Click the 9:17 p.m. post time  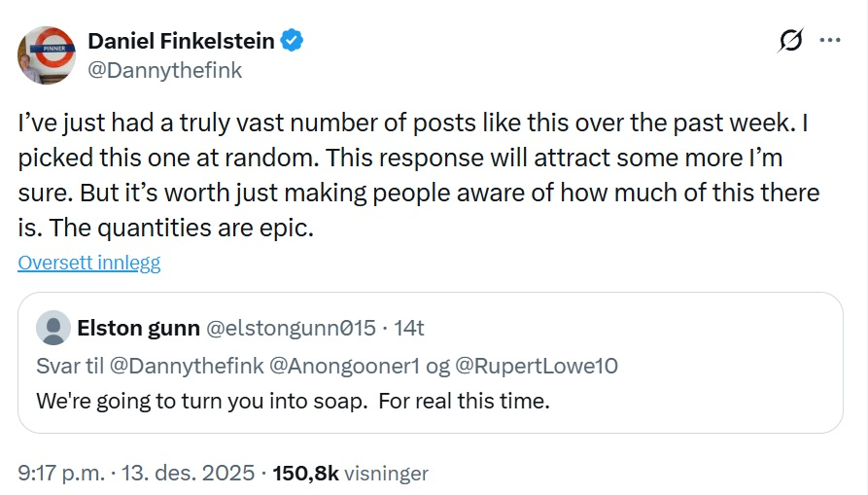coord(62,474)
